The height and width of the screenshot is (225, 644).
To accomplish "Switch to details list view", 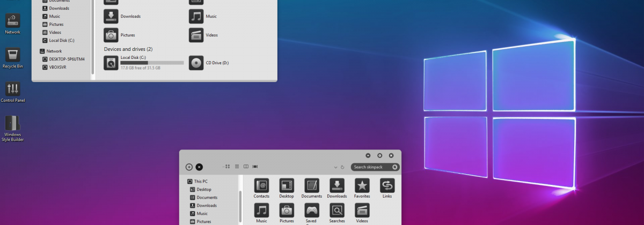I will click(x=237, y=167).
